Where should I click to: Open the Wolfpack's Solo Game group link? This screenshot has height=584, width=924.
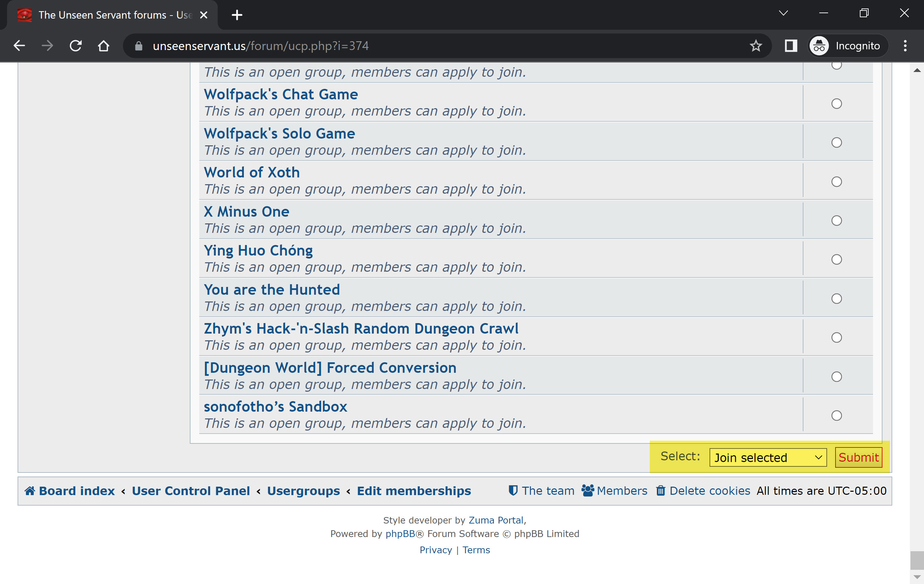coord(279,133)
